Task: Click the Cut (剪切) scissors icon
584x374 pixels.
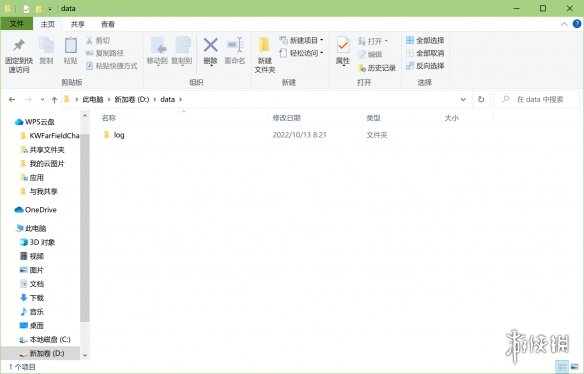Action: [89, 40]
